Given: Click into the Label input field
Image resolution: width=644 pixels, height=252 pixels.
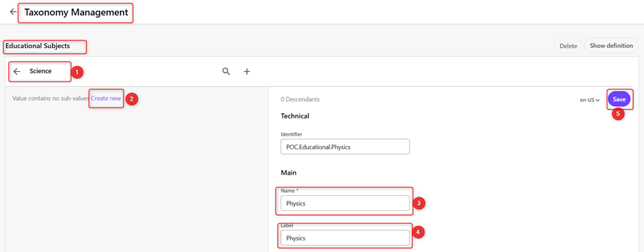Looking at the screenshot, I should point(345,238).
